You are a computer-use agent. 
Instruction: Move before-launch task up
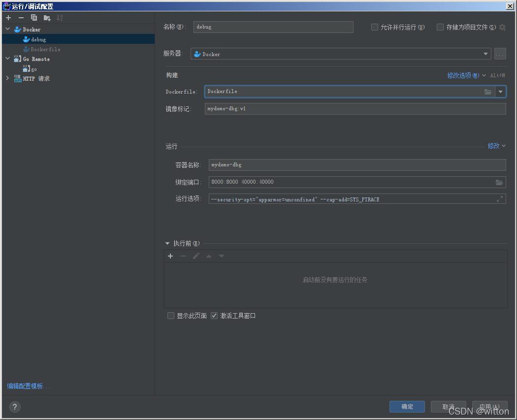point(209,256)
